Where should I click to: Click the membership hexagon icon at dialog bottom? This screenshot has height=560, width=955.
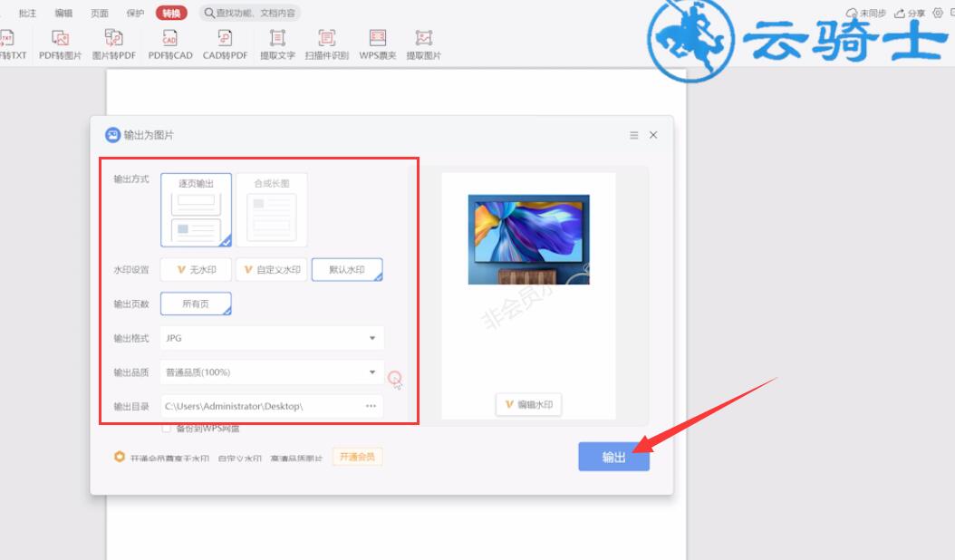[x=120, y=457]
